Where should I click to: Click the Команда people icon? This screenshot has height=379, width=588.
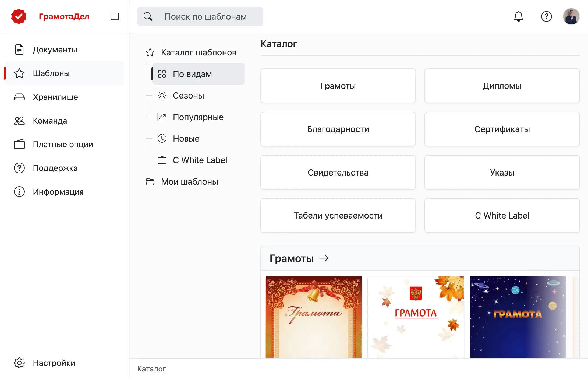click(x=19, y=121)
